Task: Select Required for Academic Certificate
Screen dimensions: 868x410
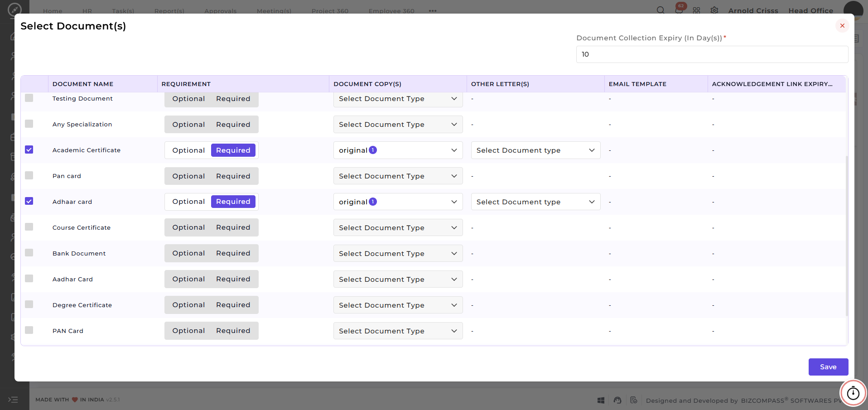Action: (233, 150)
